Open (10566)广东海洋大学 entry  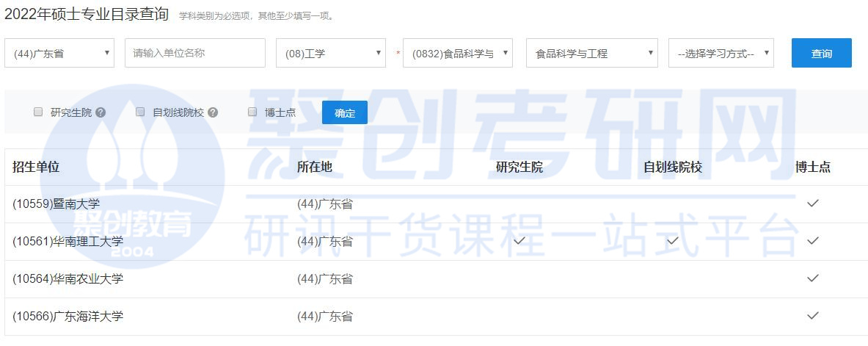(x=68, y=316)
